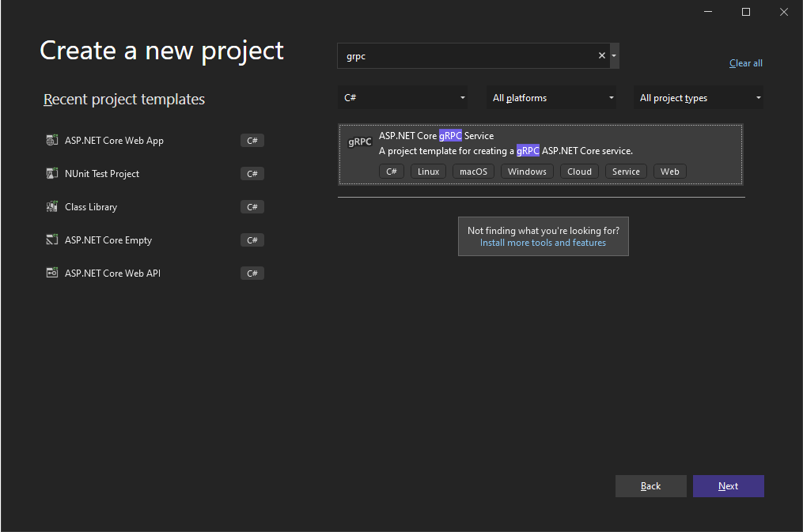
Task: Expand the All platforms dropdown
Action: click(x=551, y=96)
